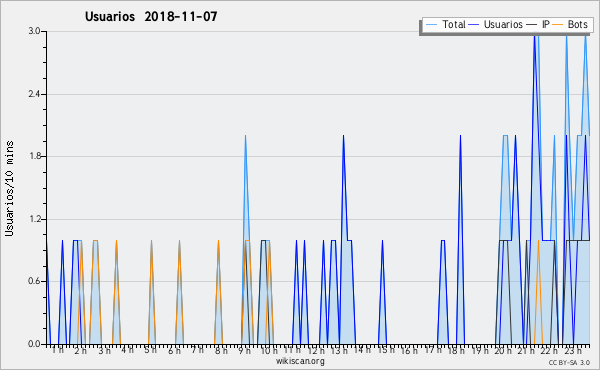Open the wikiscan.org source text
600x370 pixels.
[x=300, y=361]
